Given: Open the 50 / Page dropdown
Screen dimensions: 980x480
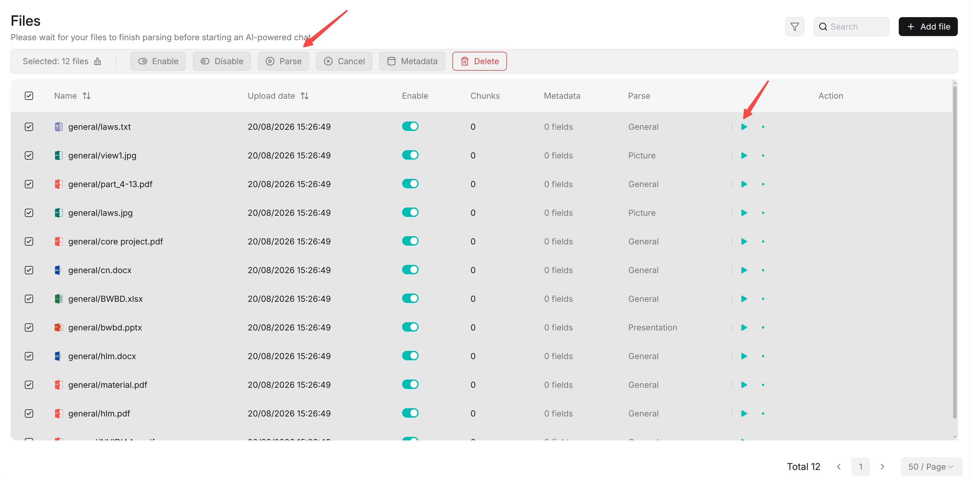Looking at the screenshot, I should [x=931, y=467].
